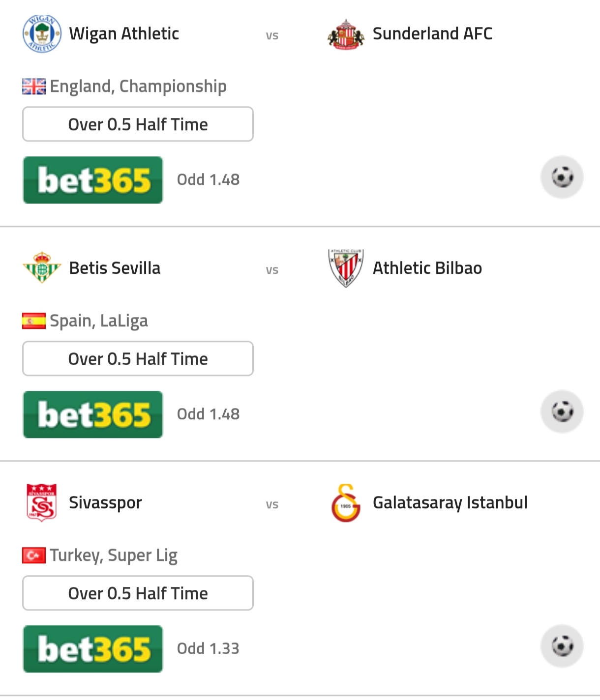
Task: Open bet365 banner with odd 1.33
Action: coord(93,649)
